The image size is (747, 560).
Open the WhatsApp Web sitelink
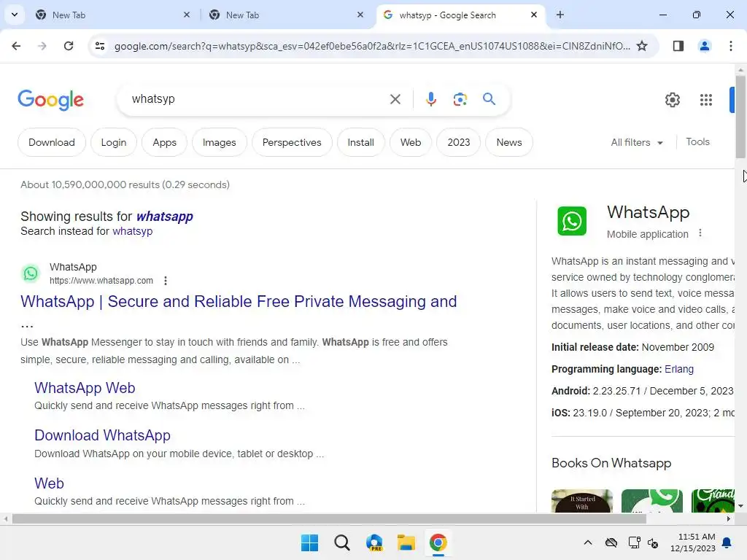coord(85,388)
